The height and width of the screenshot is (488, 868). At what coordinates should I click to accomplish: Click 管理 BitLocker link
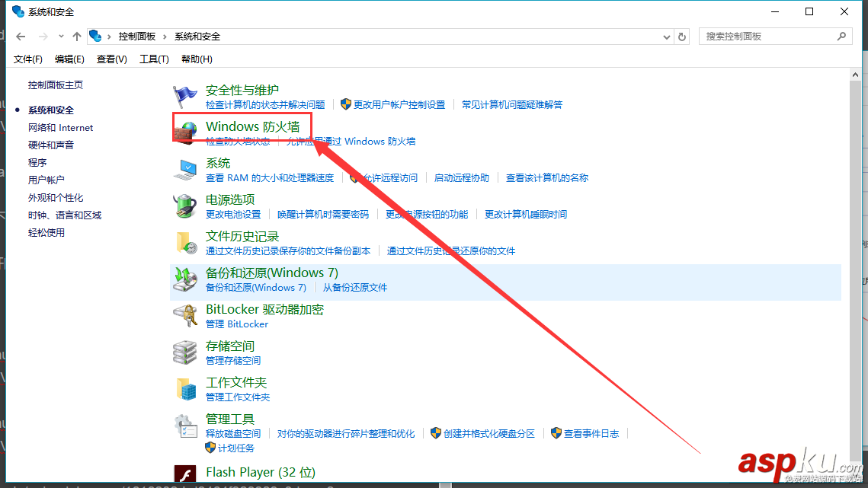tap(237, 324)
